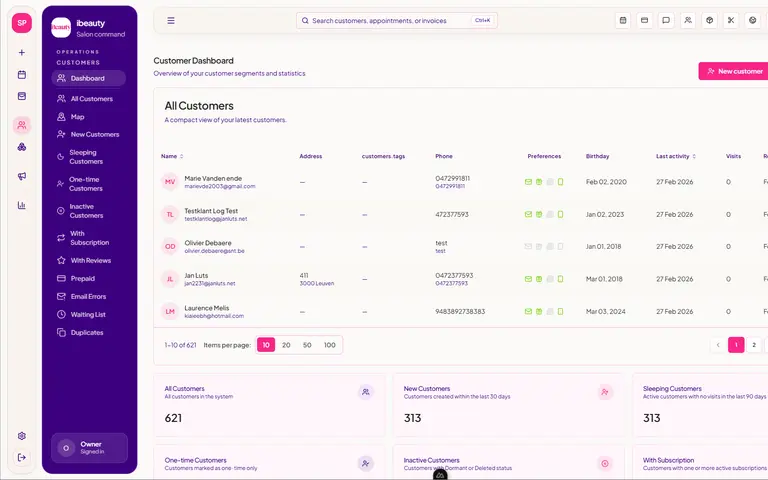
Task: Open the chat bubble shortcut in the top toolbar
Action: click(666, 21)
